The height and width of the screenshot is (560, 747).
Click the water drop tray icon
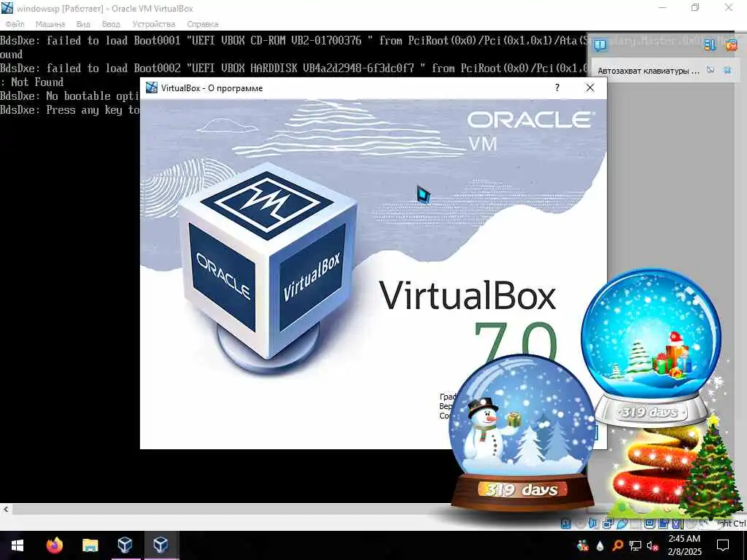click(600, 545)
